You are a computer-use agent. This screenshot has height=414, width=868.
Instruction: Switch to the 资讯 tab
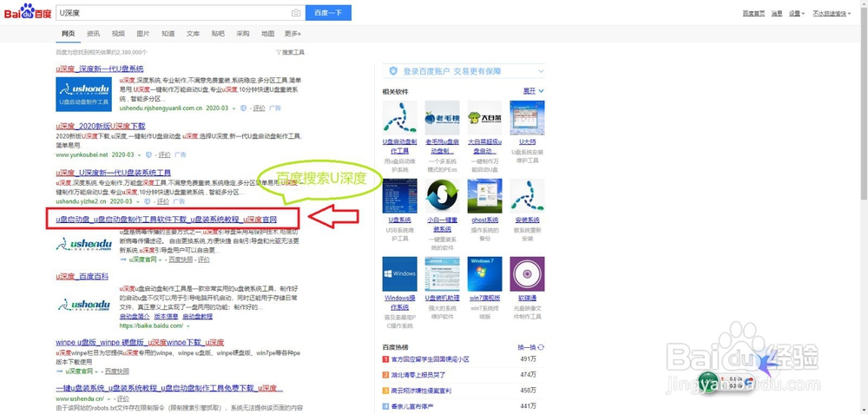point(94,34)
